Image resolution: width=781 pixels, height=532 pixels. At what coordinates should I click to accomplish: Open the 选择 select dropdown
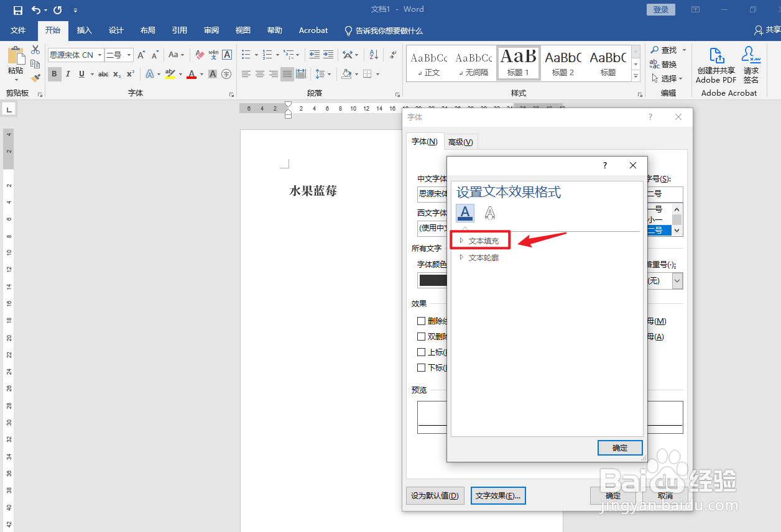click(x=668, y=78)
